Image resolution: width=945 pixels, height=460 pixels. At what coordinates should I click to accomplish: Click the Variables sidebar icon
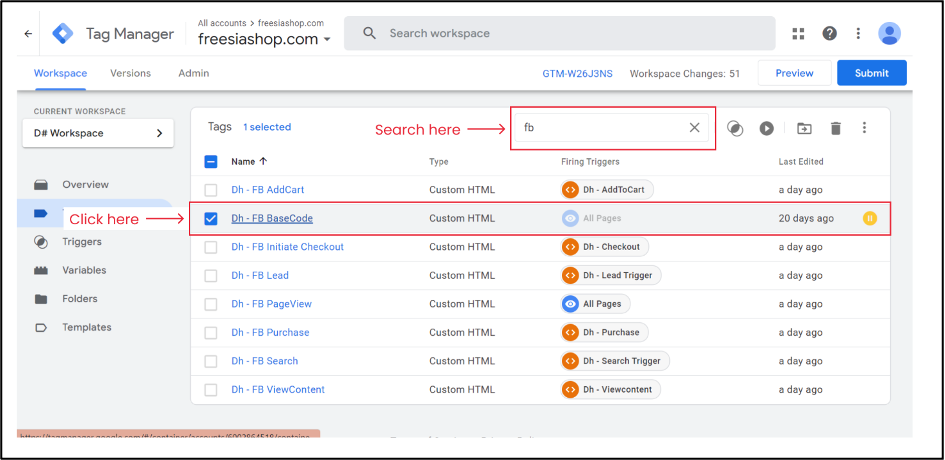(x=41, y=271)
